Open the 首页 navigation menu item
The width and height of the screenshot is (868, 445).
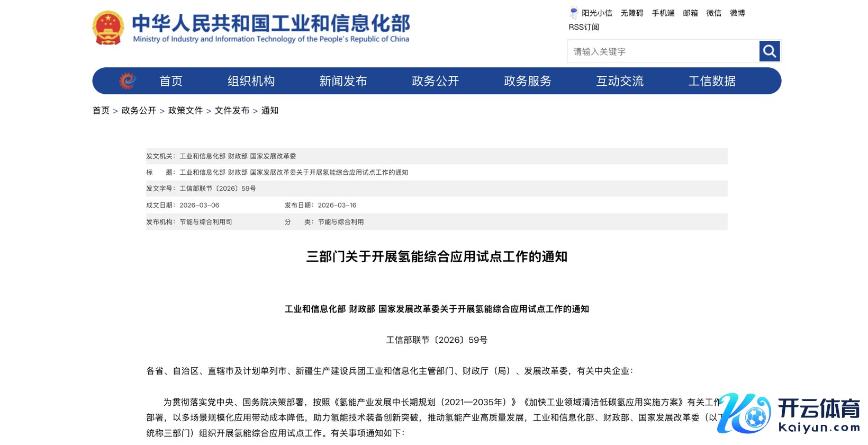[x=171, y=81]
